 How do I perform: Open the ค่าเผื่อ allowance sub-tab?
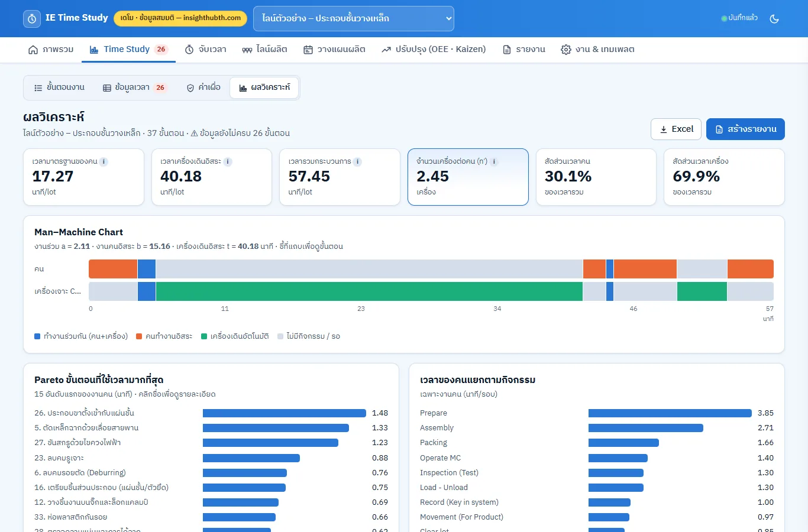(203, 87)
